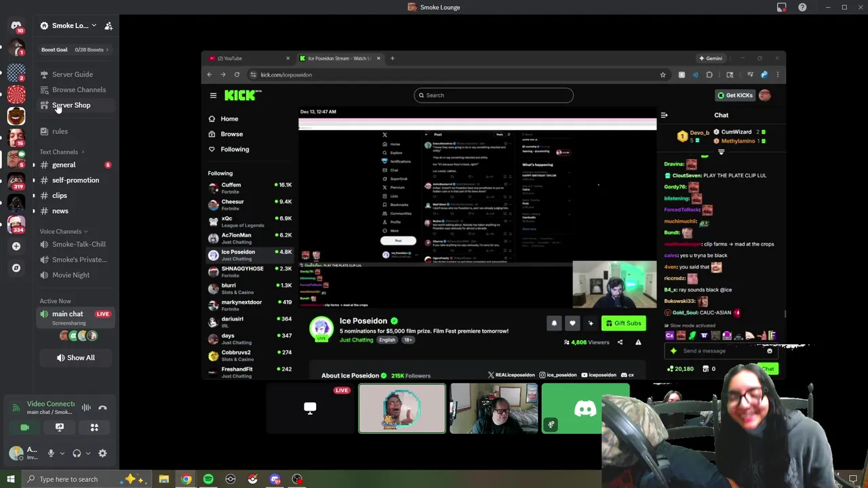Select the Discord logo participant tile
The height and width of the screenshot is (488, 868).
(x=585, y=408)
